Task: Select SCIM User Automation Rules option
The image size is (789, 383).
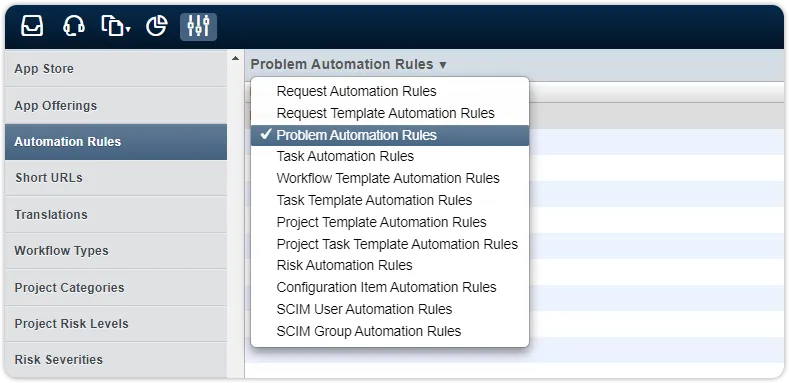Action: click(x=390, y=309)
